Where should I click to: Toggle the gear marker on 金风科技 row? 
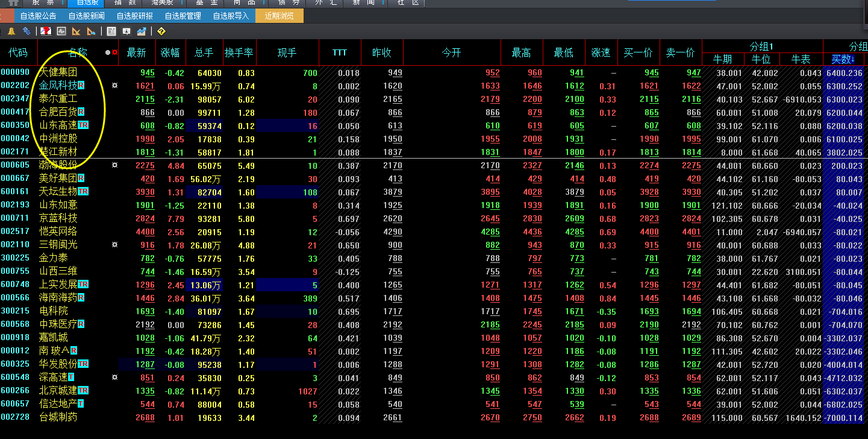[x=114, y=86]
